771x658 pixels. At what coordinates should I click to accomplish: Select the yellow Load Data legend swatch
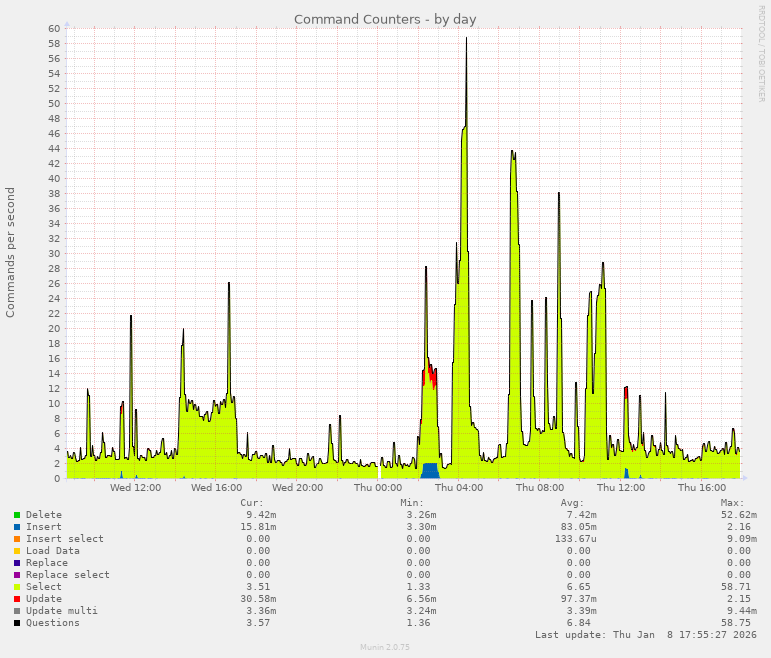pos(17,551)
